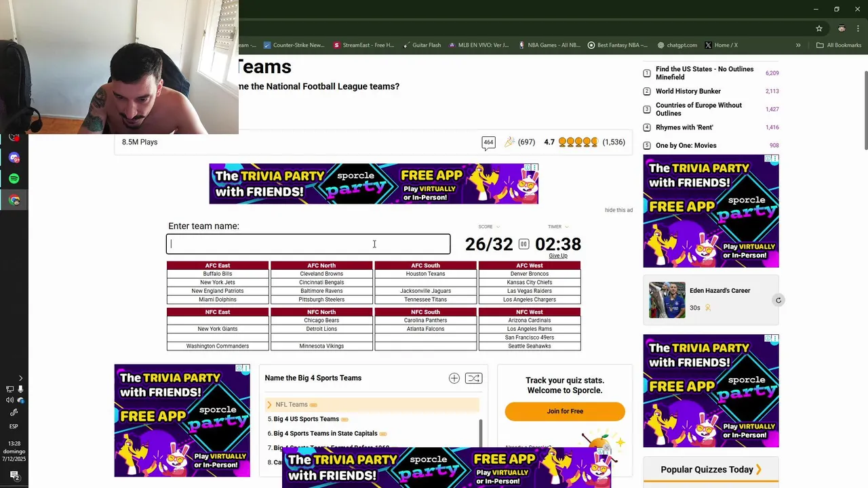Open the chatgpt.com bookmark
The height and width of the screenshot is (488, 868).
[677, 45]
